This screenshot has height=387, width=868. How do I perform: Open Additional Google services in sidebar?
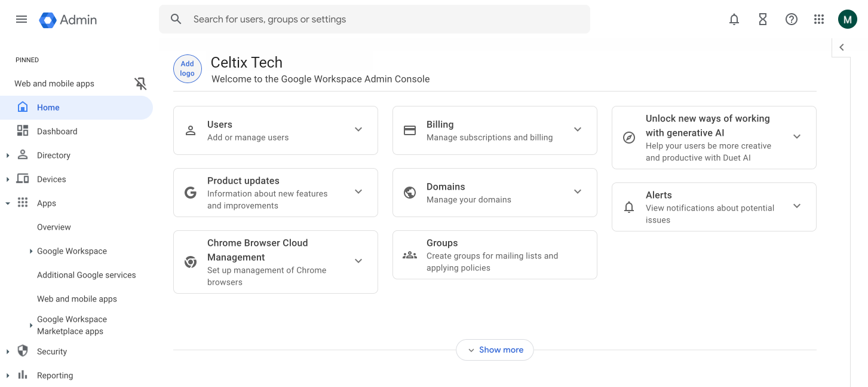coord(86,275)
